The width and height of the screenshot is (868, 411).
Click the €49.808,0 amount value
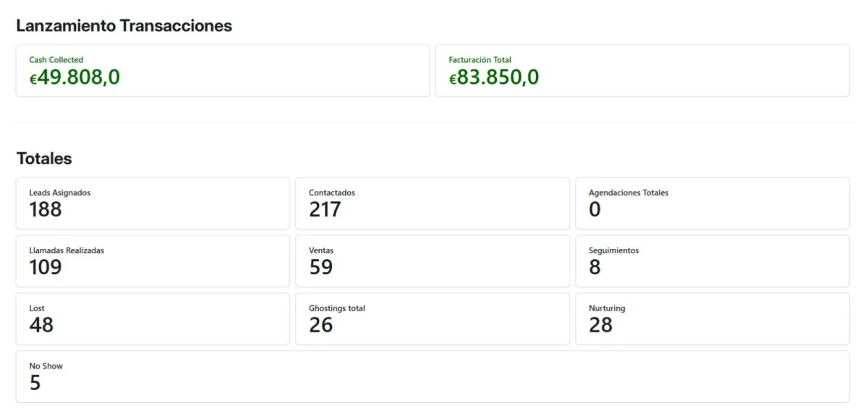pyautogui.click(x=75, y=77)
